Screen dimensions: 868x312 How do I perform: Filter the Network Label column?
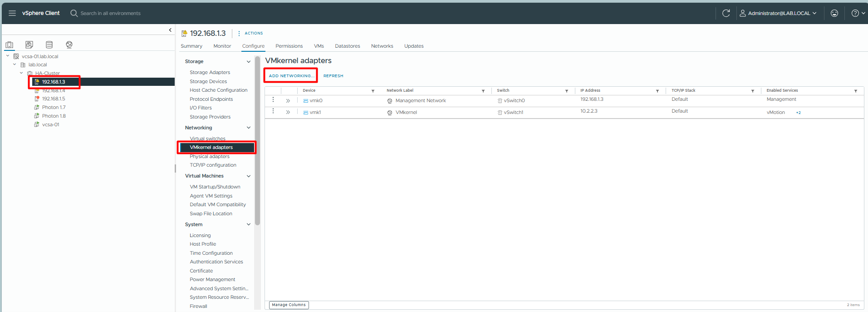[x=483, y=91]
